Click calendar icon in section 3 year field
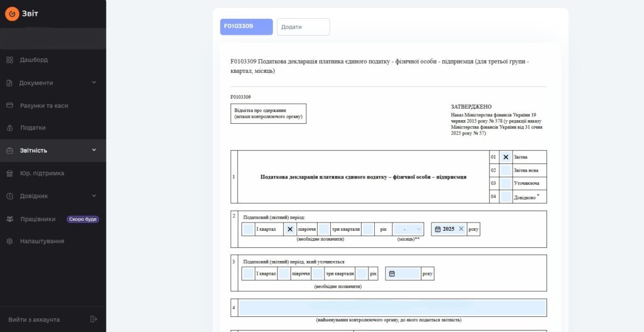Screen dimensions: 644x332 392,274
